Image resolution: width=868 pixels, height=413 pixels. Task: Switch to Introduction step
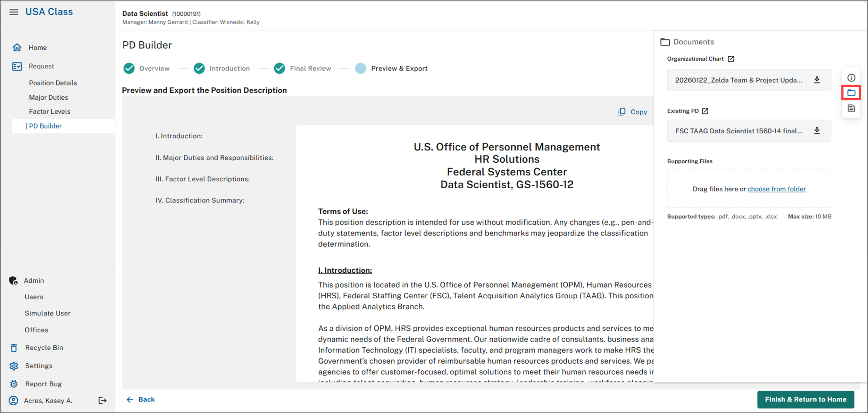tap(229, 68)
